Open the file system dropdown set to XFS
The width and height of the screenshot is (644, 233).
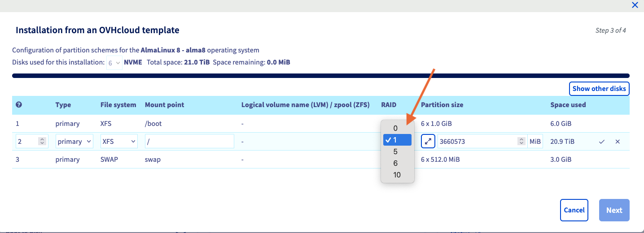(x=119, y=142)
